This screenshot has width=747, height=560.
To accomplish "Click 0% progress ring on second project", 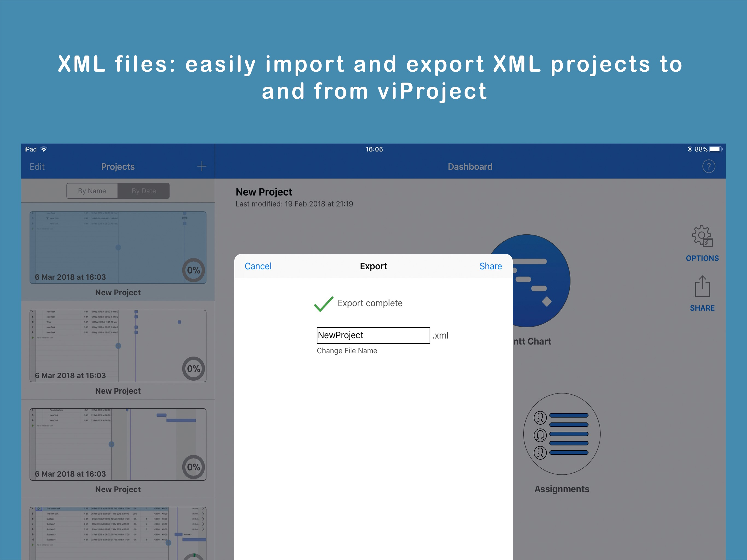I will point(194,369).
